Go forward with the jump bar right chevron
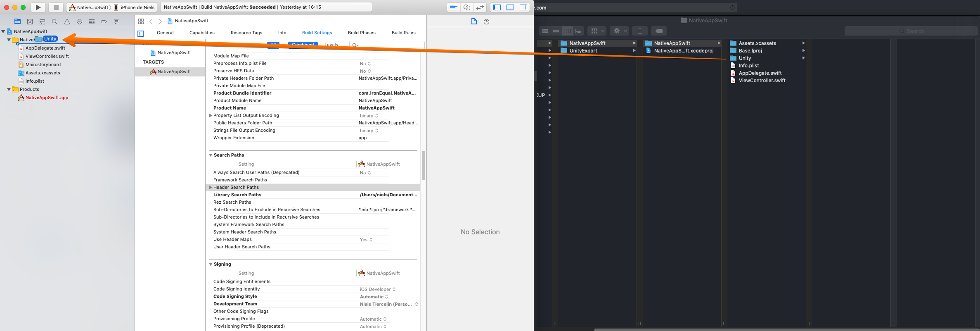Viewport: 980px width, 331px height. [x=160, y=21]
